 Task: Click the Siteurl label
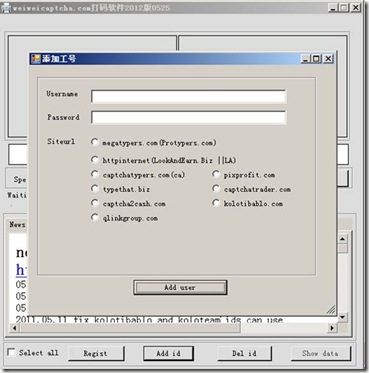pos(61,141)
